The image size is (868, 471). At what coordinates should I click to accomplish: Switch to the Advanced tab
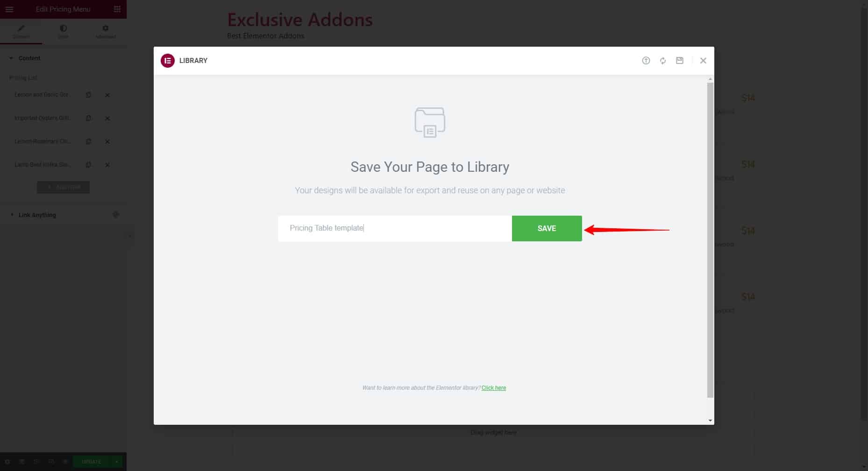coord(106,32)
